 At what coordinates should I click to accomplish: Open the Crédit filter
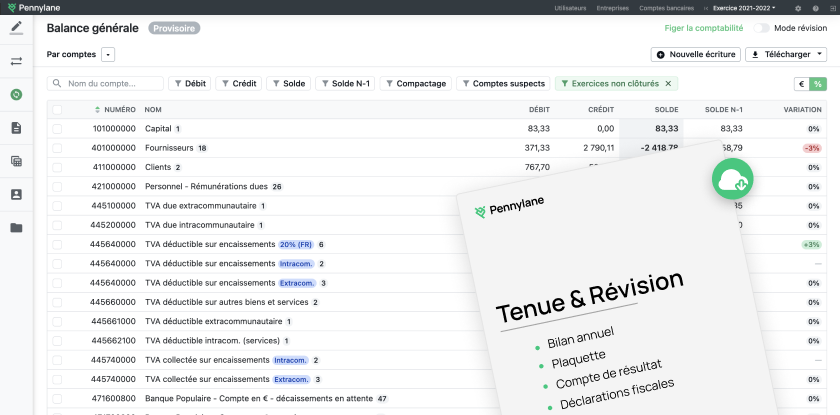(x=238, y=84)
